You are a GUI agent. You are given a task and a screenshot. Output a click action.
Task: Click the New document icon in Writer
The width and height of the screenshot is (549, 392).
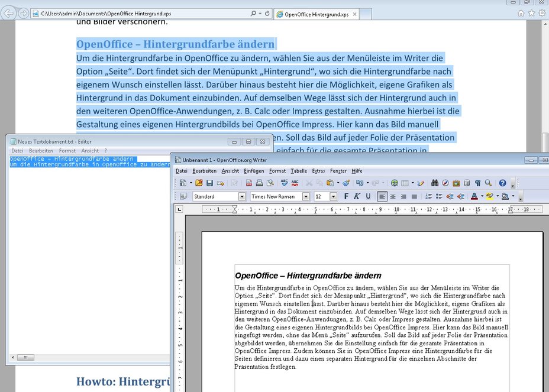click(x=183, y=183)
